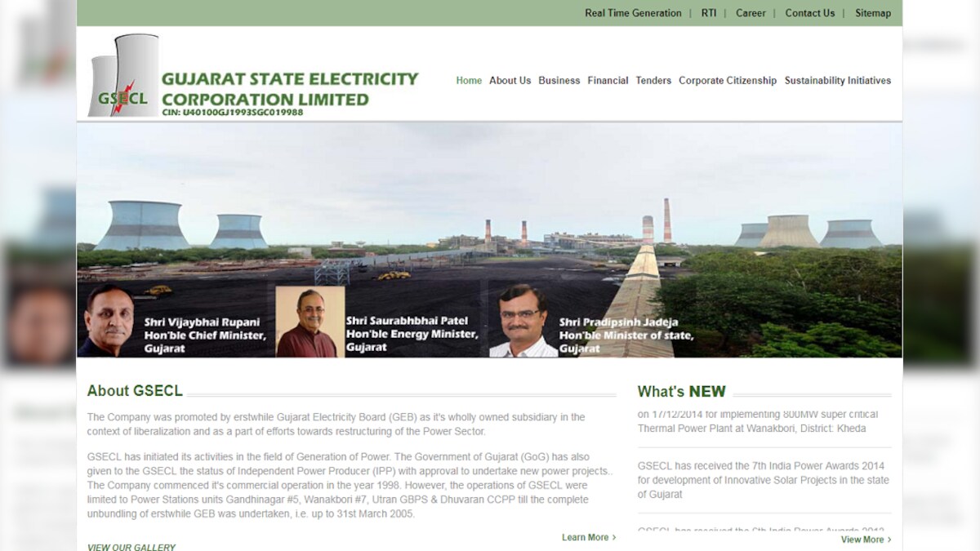Open the View Our Gallery link

(131, 547)
